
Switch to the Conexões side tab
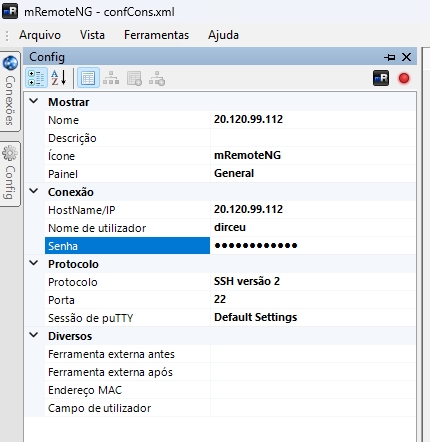(10, 91)
